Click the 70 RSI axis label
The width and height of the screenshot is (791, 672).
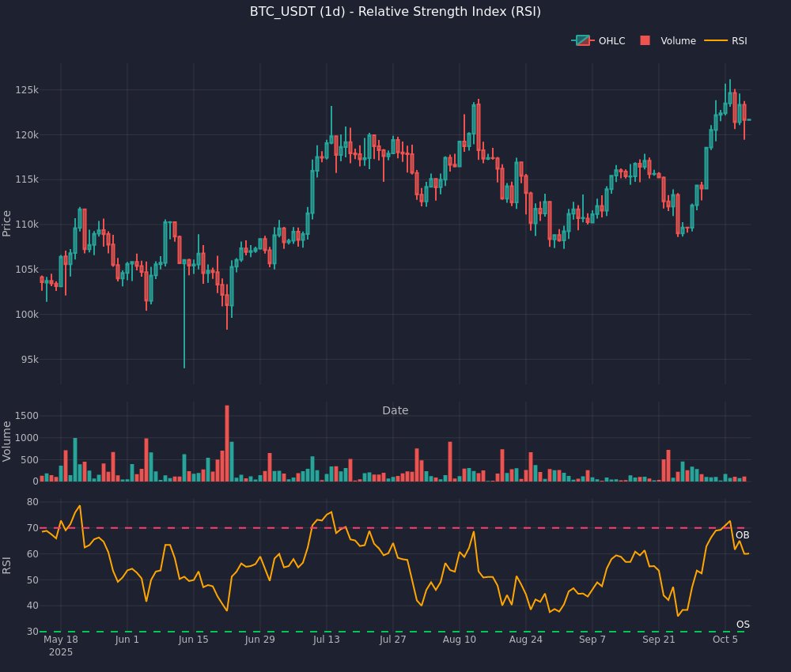pyautogui.click(x=32, y=528)
